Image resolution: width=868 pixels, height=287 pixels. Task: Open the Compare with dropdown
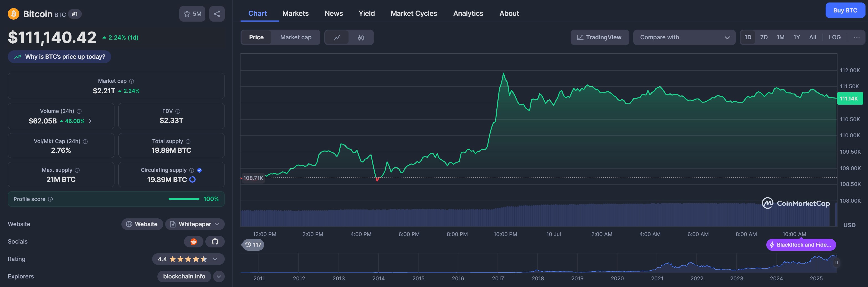coord(684,37)
